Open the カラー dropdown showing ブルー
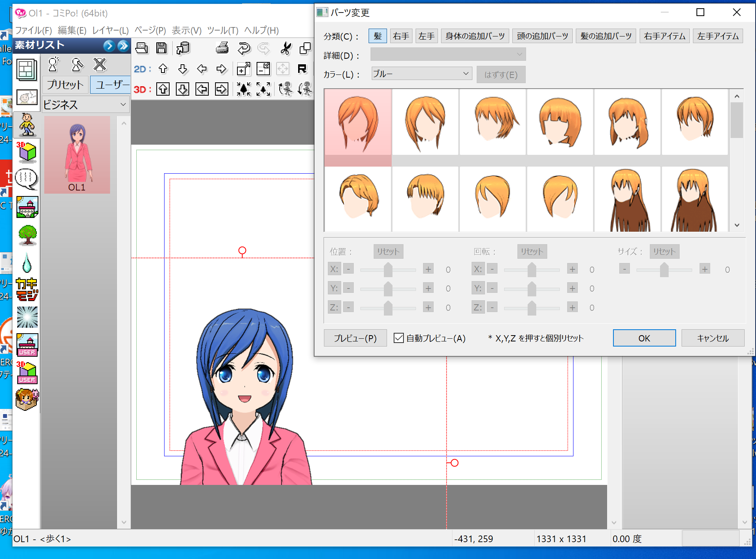 click(x=421, y=74)
